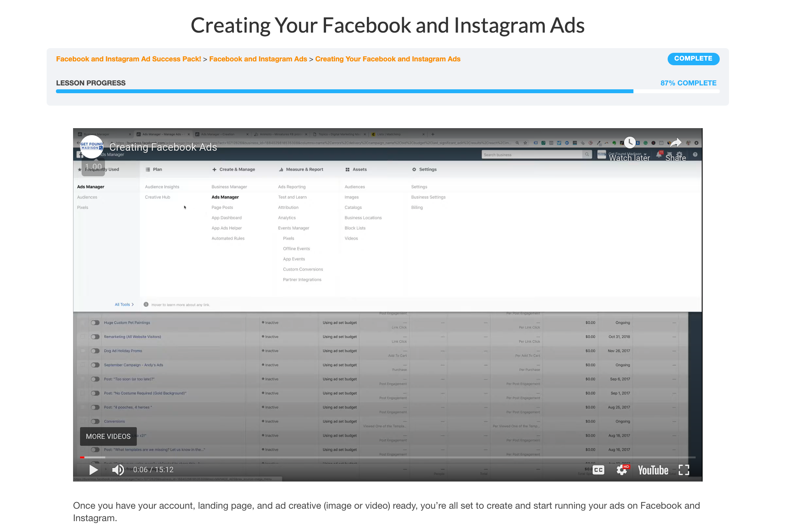
Task: Click Billing under Settings column
Action: pyautogui.click(x=417, y=207)
